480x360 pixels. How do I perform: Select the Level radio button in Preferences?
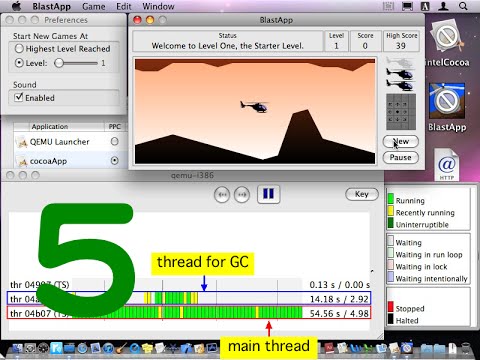pyautogui.click(x=19, y=63)
